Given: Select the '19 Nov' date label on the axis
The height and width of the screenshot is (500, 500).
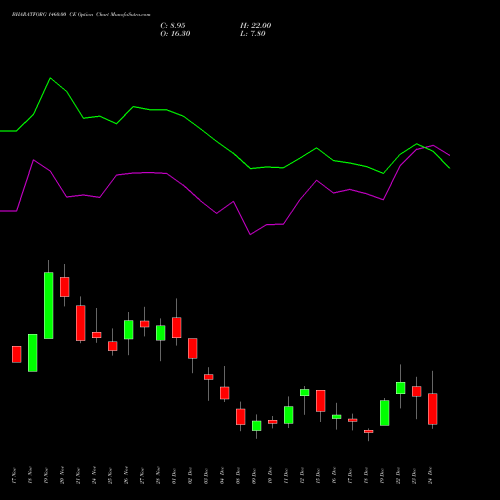Looking at the screenshot, I should [x=46, y=476].
